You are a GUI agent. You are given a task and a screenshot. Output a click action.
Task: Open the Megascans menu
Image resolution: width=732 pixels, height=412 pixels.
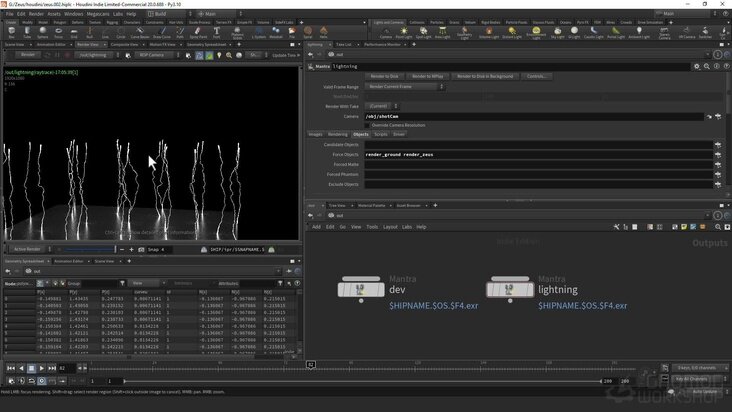(98, 14)
